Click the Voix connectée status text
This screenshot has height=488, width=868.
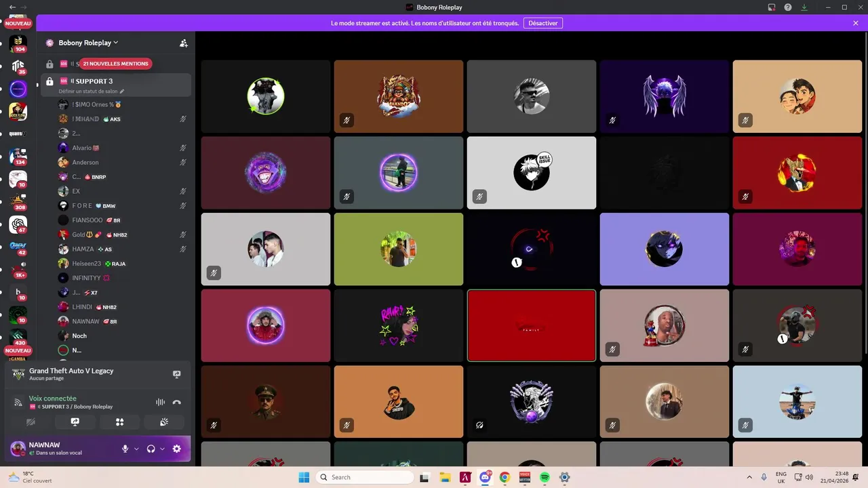[x=53, y=399]
